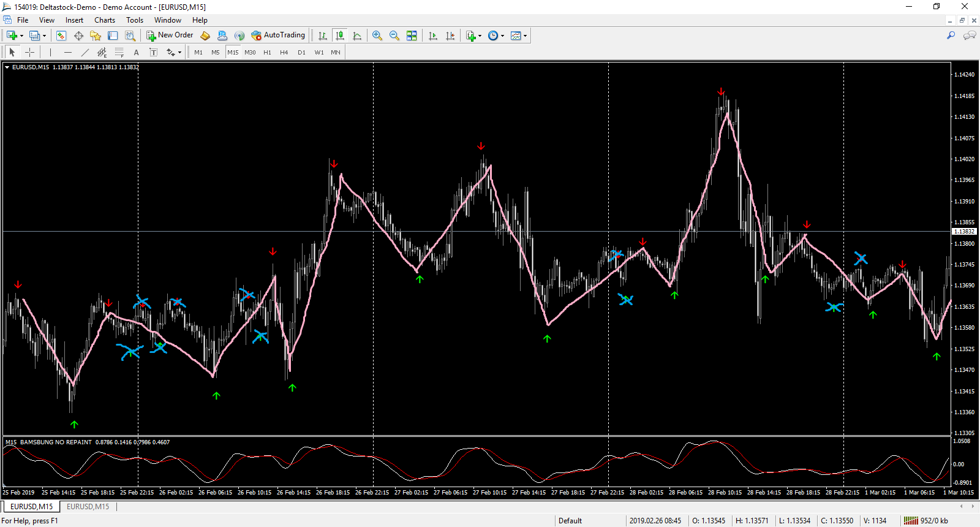This screenshot has height=527, width=980.
Task: Expand the Profiles dropdown arrow
Action: coord(44,36)
